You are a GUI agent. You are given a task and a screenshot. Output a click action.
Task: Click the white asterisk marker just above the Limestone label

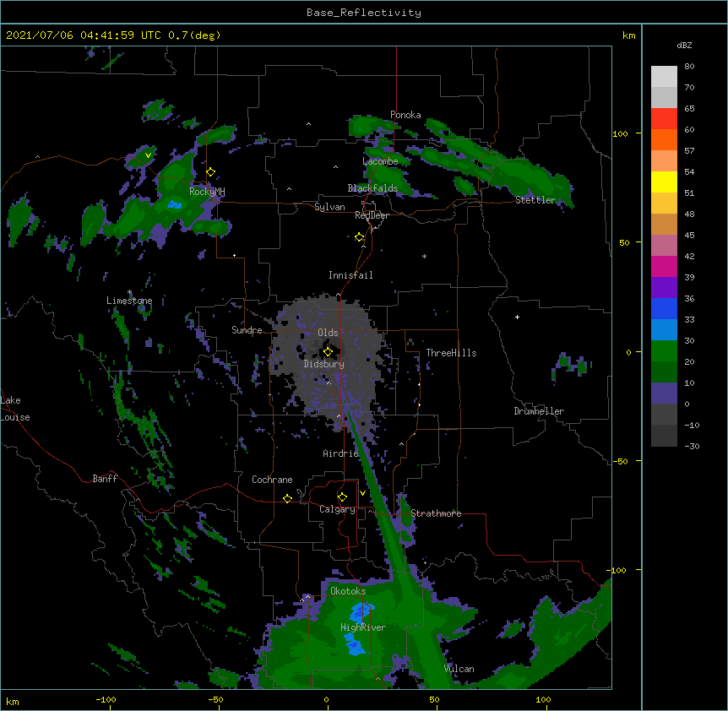(130, 292)
